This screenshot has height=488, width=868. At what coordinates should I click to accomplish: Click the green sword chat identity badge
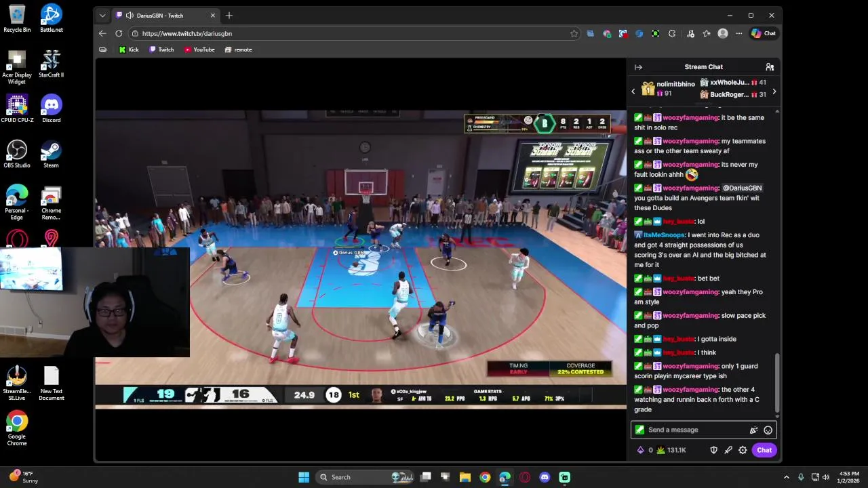[639, 430]
